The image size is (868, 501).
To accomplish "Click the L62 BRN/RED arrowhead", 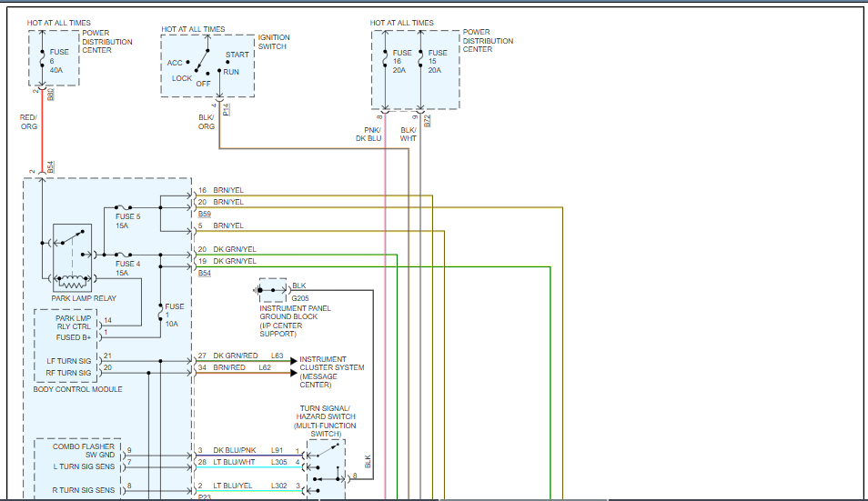I will (x=293, y=373).
